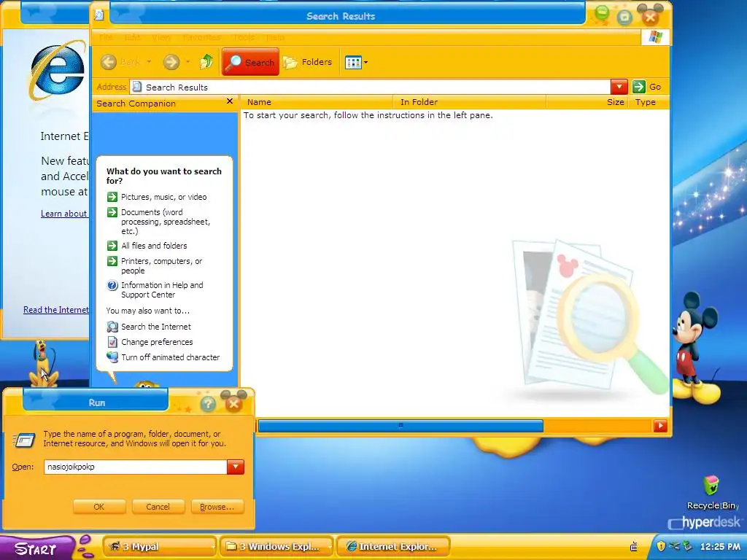Viewport: 747px width, 560px height.
Task: Click the Run dialog help question mark
Action: (x=208, y=404)
